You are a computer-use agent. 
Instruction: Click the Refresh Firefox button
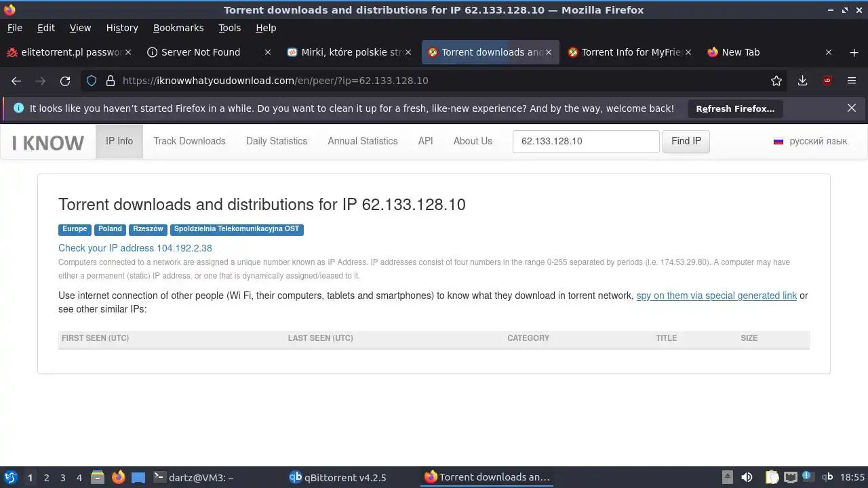pyautogui.click(x=735, y=108)
